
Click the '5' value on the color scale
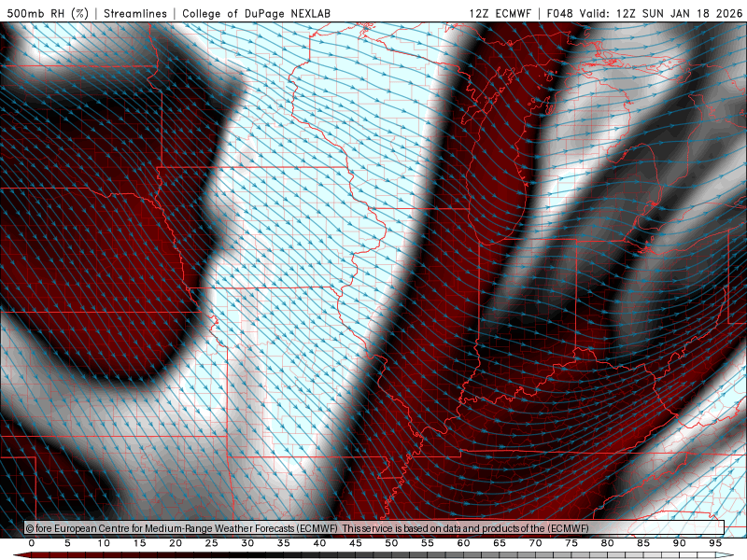tap(67, 543)
